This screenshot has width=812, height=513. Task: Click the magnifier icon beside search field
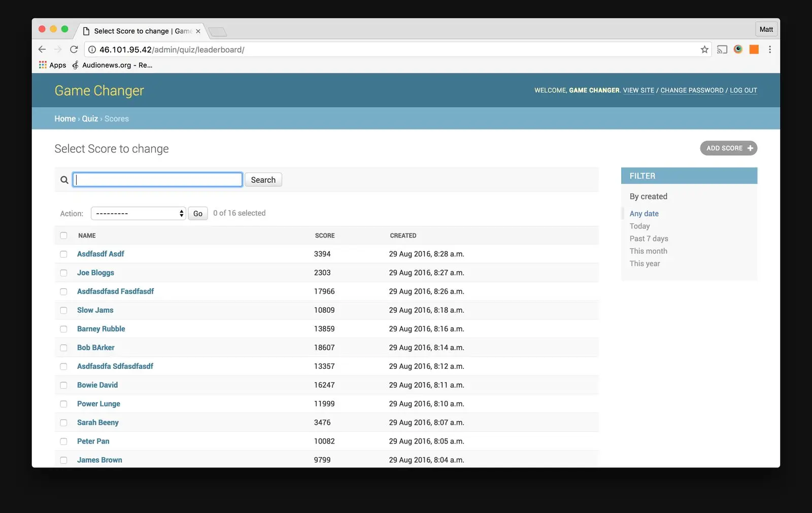coord(64,180)
